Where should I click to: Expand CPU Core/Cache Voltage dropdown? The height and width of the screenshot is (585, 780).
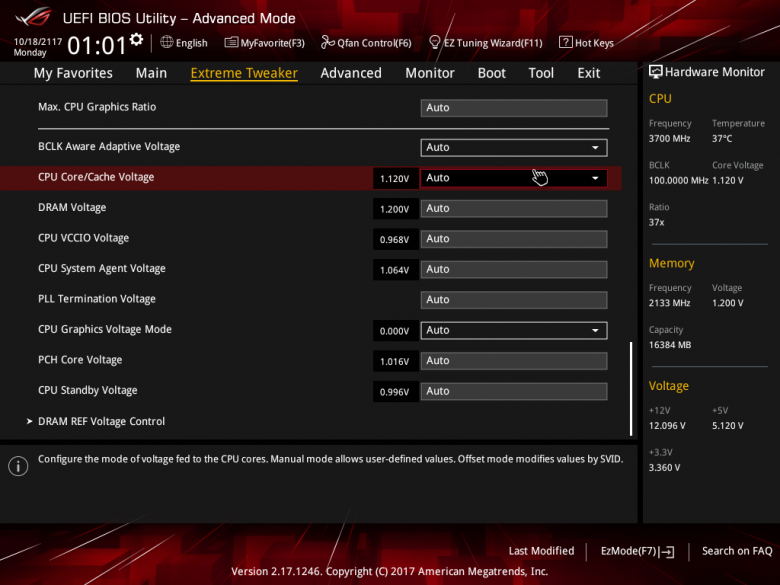[514, 178]
